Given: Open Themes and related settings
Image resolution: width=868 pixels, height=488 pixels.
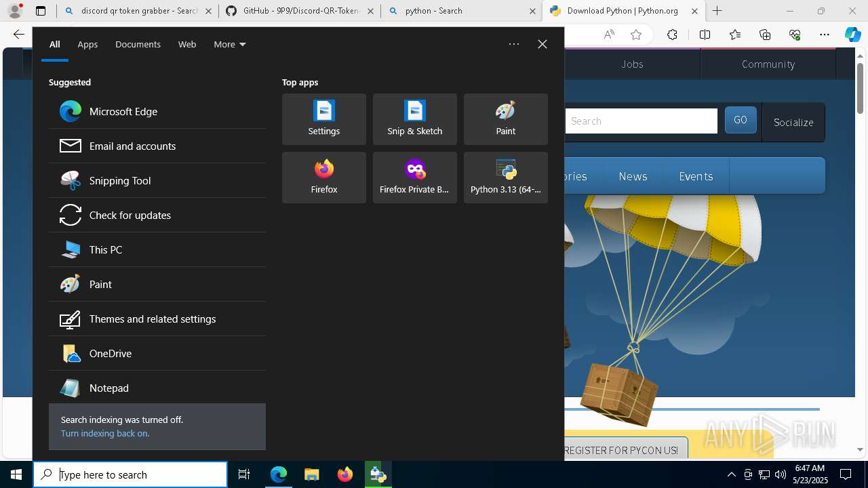Looking at the screenshot, I should point(157,319).
